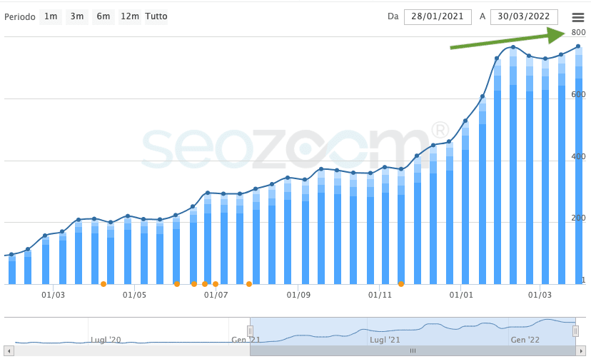Select the final data point on the line
The height and width of the screenshot is (364, 591).
tap(577, 47)
